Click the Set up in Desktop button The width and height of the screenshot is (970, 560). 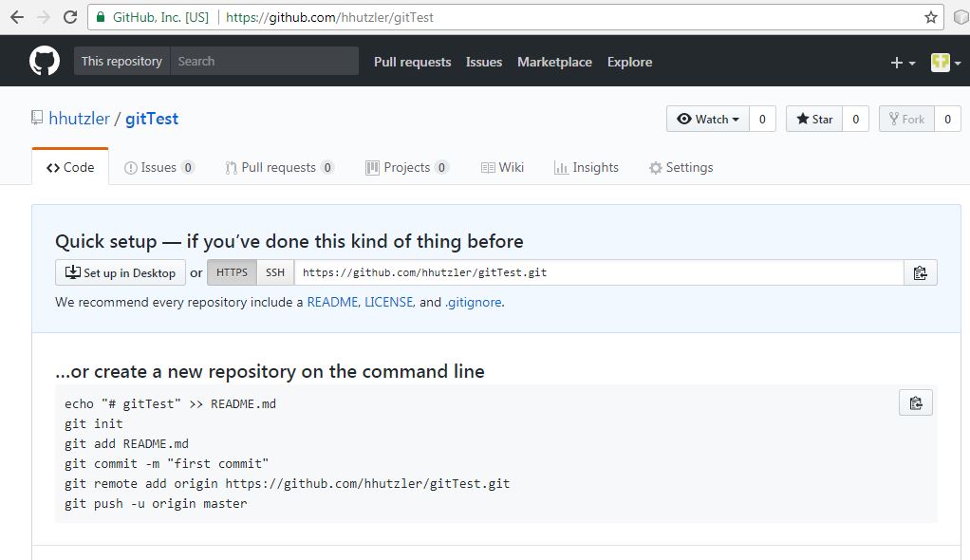click(121, 273)
